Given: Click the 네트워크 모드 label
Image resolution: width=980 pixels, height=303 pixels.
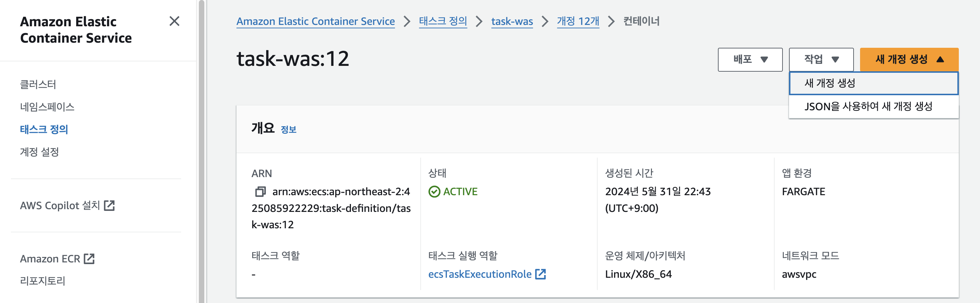Looking at the screenshot, I should [x=810, y=256].
